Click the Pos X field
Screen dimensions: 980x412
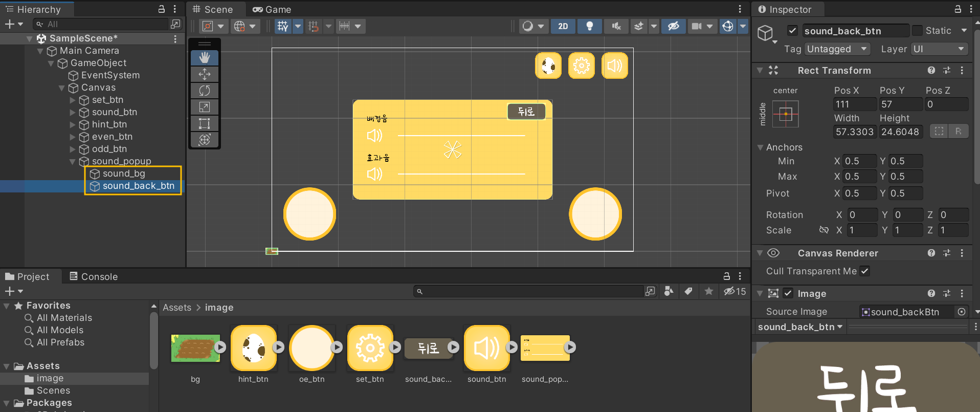(x=854, y=104)
